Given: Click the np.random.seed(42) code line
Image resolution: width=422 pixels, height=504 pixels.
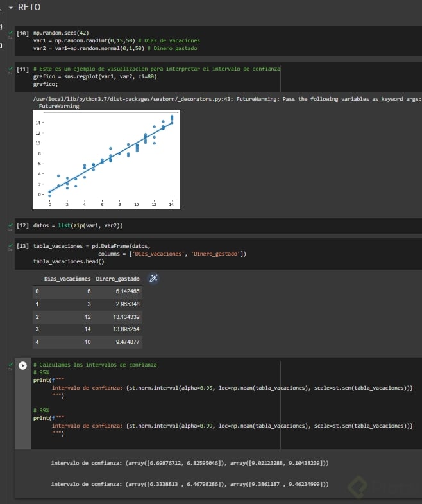Looking at the screenshot, I should pyautogui.click(x=61, y=33).
